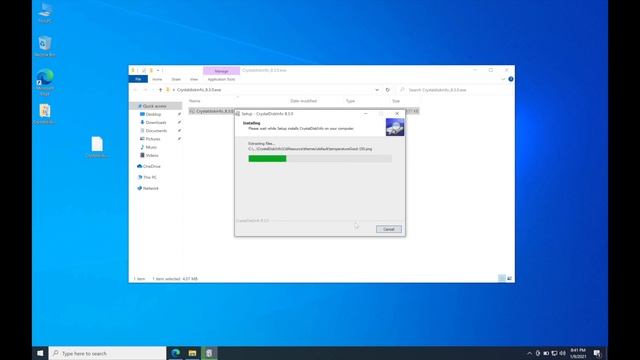Viewport: 640px width, 360px height.
Task: Open Edge from the taskbar
Action: point(176,353)
